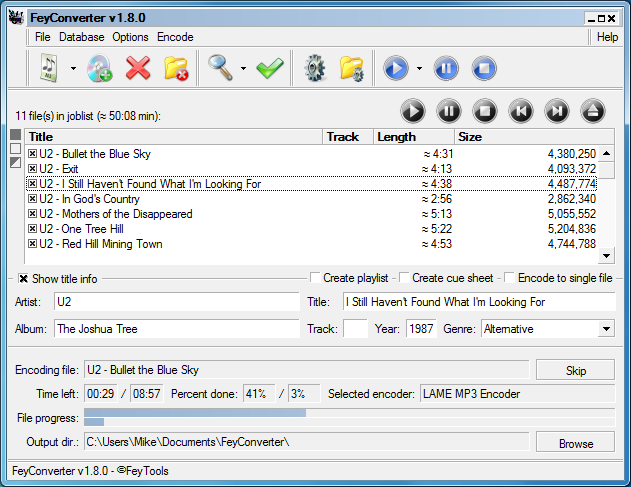Image resolution: width=631 pixels, height=487 pixels.
Task: Start encoding with blue play icon
Action: point(396,68)
